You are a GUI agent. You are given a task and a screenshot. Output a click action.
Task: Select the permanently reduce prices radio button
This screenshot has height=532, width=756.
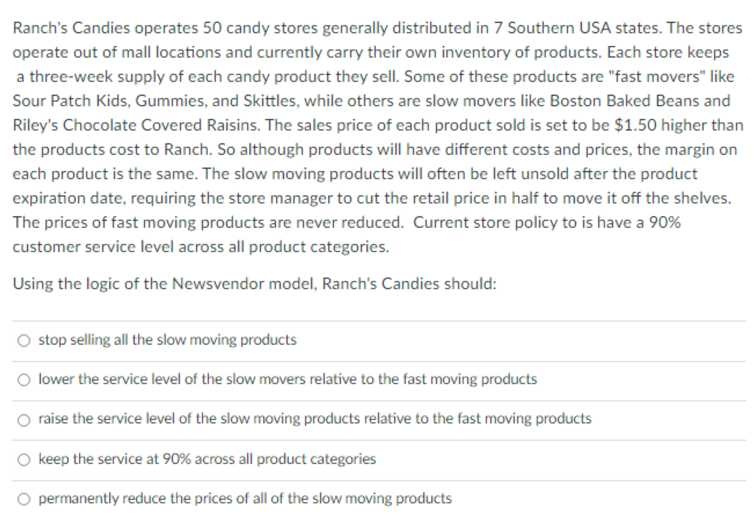(23, 498)
